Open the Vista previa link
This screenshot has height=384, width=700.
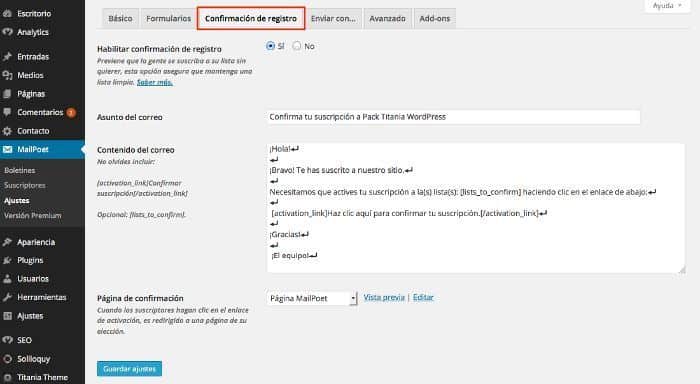click(384, 297)
